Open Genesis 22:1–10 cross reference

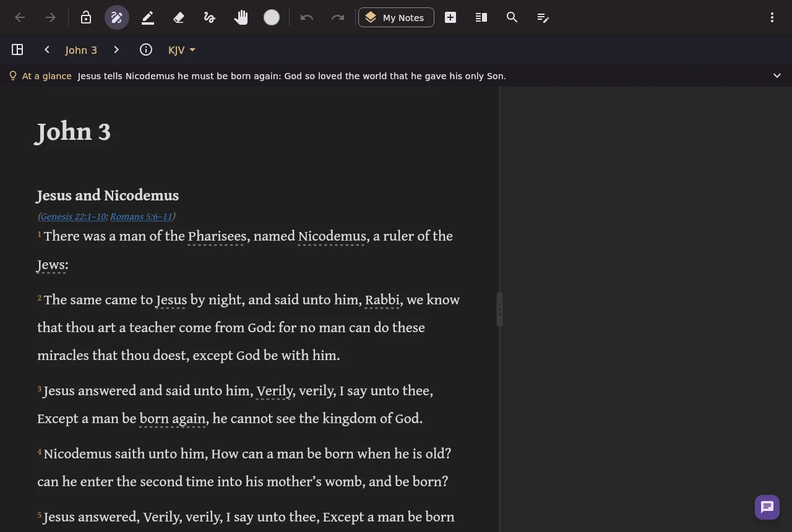point(73,217)
